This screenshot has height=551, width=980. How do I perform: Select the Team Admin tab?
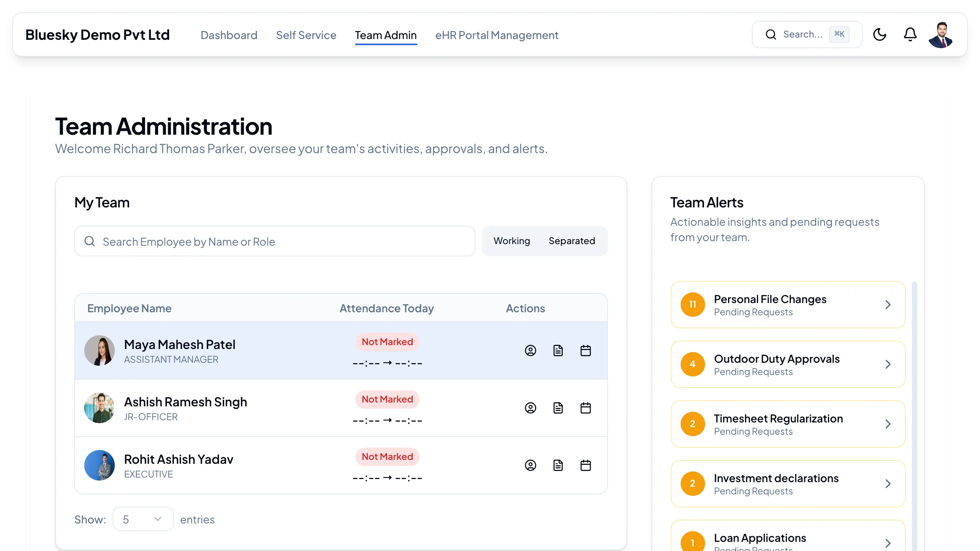pyautogui.click(x=385, y=35)
